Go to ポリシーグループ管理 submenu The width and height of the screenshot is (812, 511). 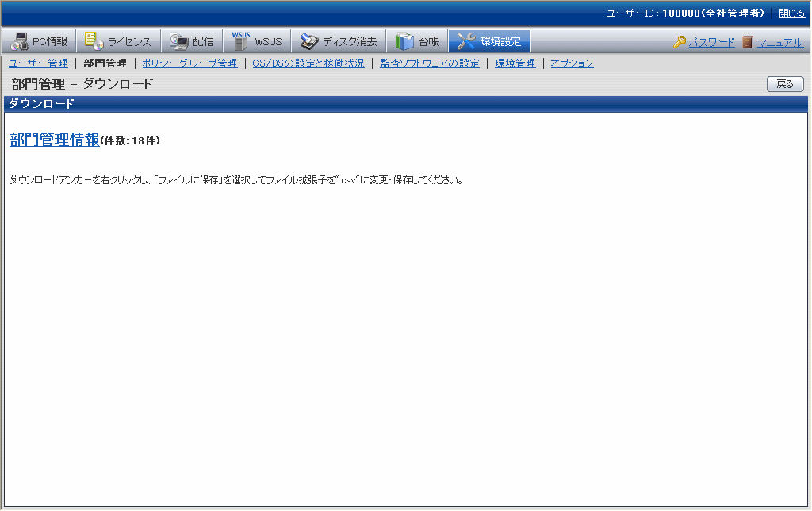click(x=190, y=63)
